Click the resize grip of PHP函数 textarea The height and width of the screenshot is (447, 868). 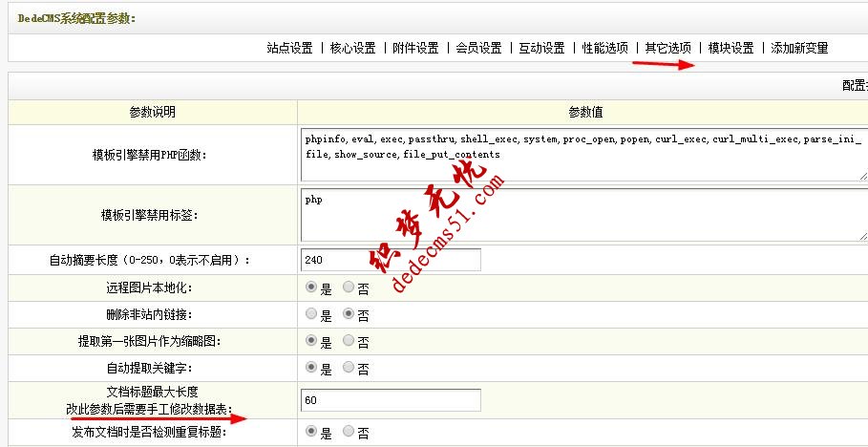[x=863, y=176]
